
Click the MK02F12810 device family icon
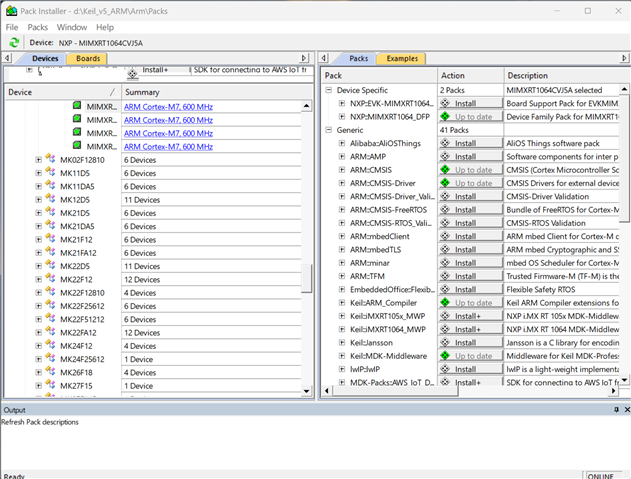(50, 160)
